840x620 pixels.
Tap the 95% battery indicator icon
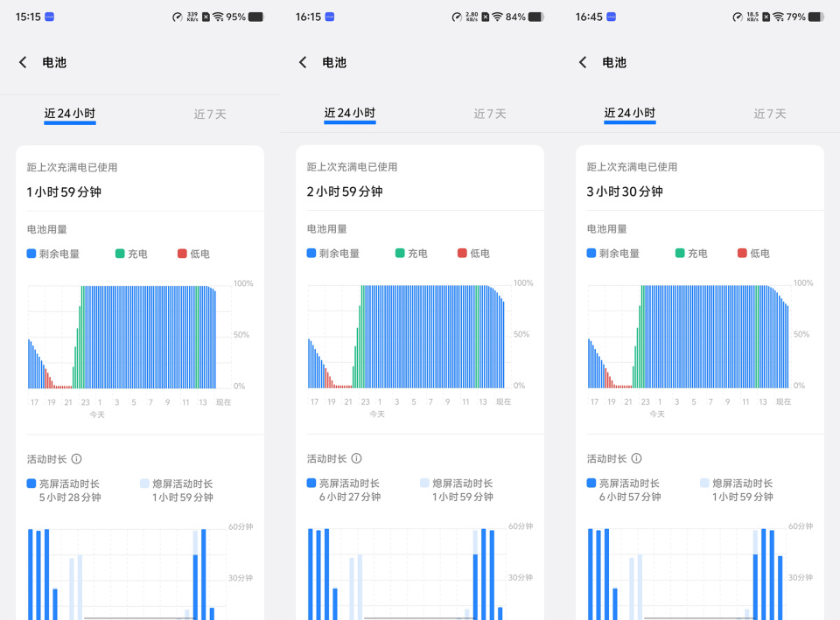(x=256, y=17)
